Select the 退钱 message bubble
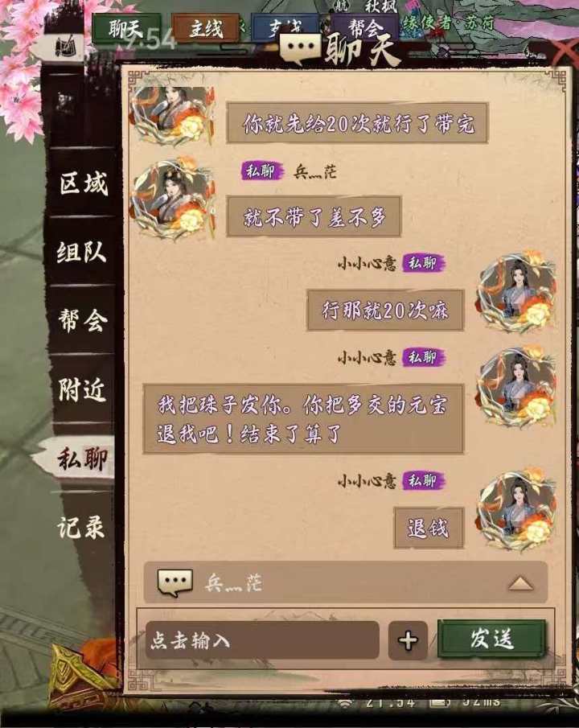579x728 pixels. pyautogui.click(x=429, y=528)
